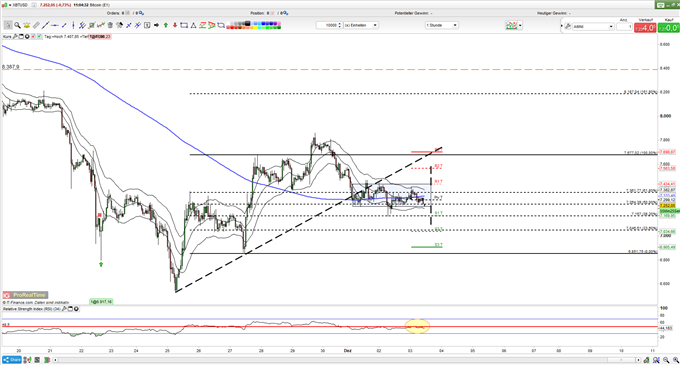Select the magnifier zoom tool

tap(17, 25)
